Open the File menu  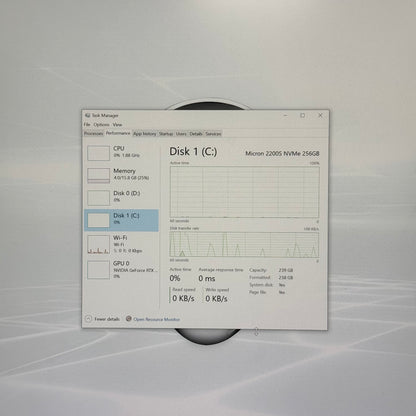pos(87,124)
